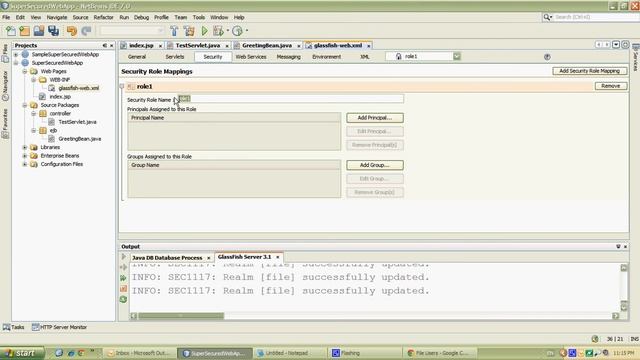Switch to the GreetingBean.java tab
Image resolution: width=640 pixels, height=360 pixels.
pyautogui.click(x=267, y=45)
